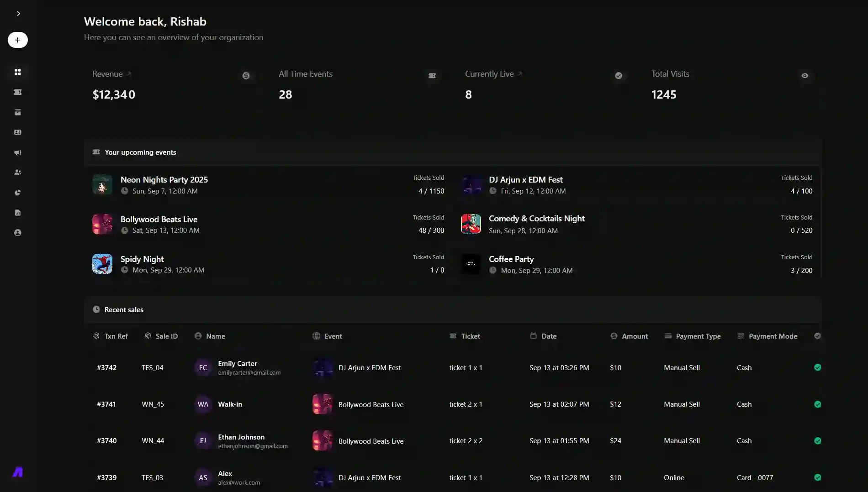Open the Dashboard overview from the sidebar

[x=18, y=72]
